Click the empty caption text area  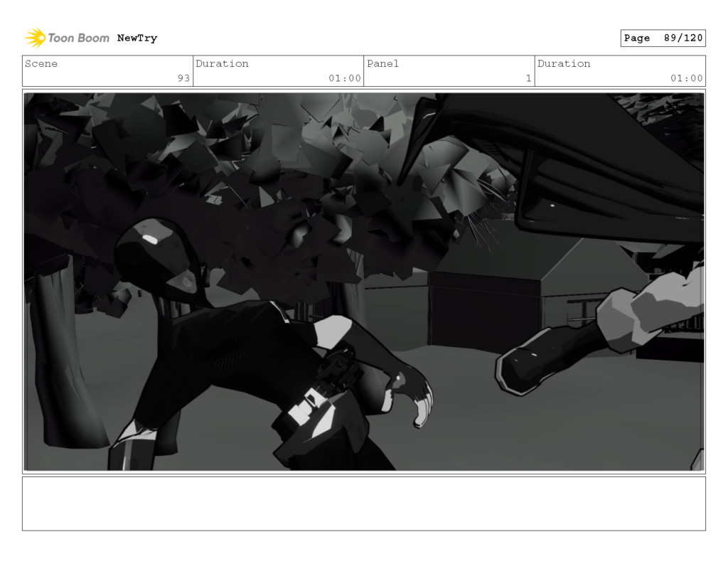coord(364,506)
